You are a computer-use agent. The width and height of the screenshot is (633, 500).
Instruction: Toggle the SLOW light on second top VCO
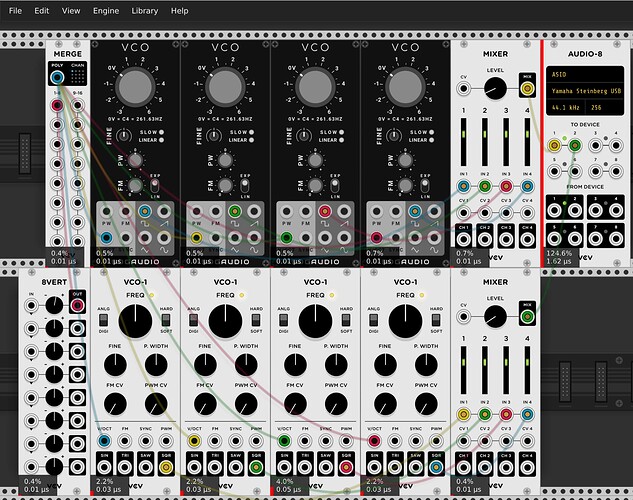click(x=252, y=132)
